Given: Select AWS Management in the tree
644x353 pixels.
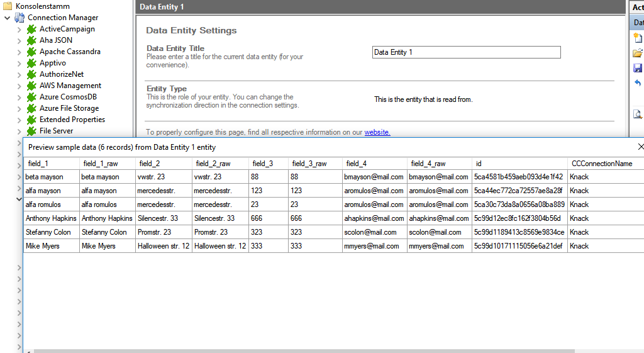Looking at the screenshot, I should coord(70,86).
